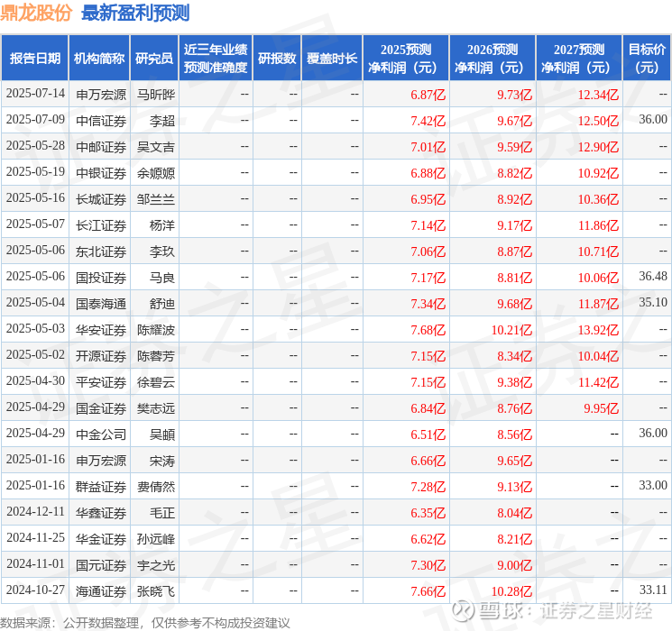
Task: Click date cell 2024-10-27
Action: pyautogui.click(x=35, y=590)
